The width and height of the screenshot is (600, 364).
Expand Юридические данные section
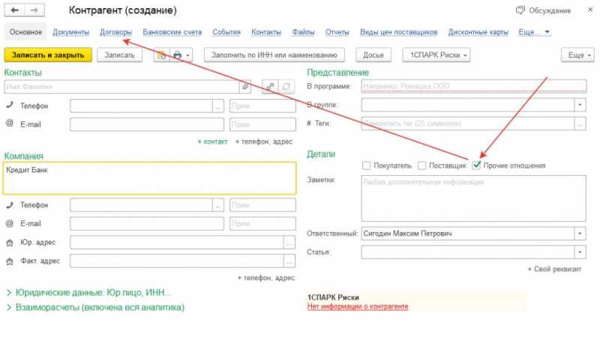pyautogui.click(x=88, y=293)
